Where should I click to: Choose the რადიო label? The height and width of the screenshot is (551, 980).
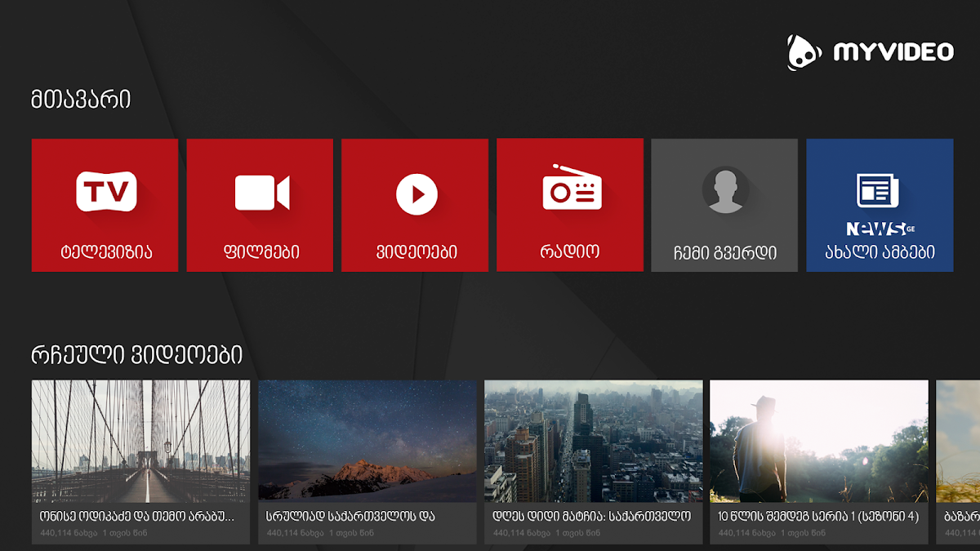pyautogui.click(x=569, y=251)
